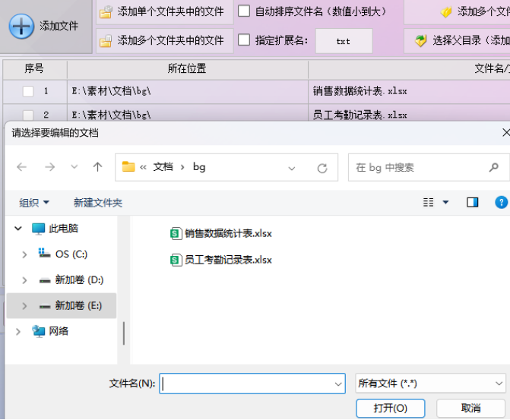The image size is (510, 420).
Task: Click navigation pane scrollbar
Action: click(x=124, y=333)
